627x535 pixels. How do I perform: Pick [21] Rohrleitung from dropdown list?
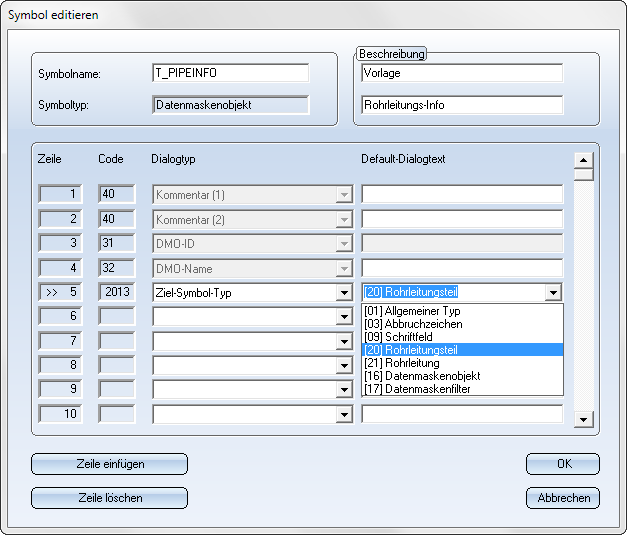pyautogui.click(x=403, y=363)
